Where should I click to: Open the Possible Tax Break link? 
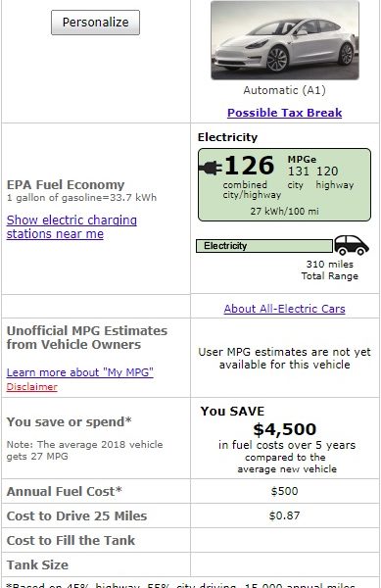click(x=284, y=113)
